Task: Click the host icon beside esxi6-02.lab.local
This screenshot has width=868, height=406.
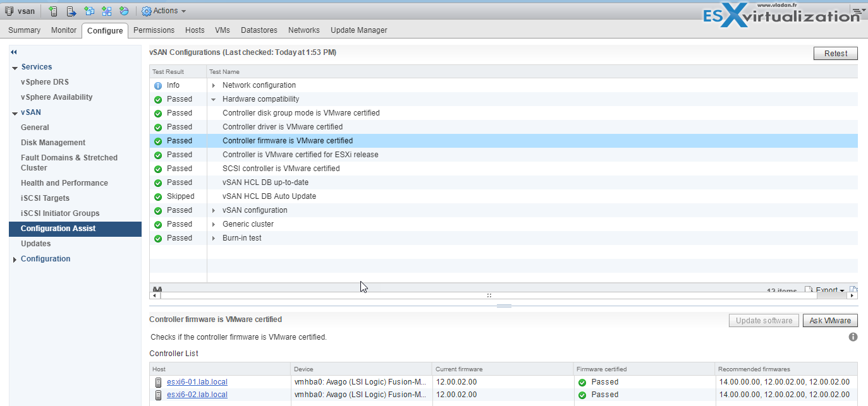Action: coord(158,395)
